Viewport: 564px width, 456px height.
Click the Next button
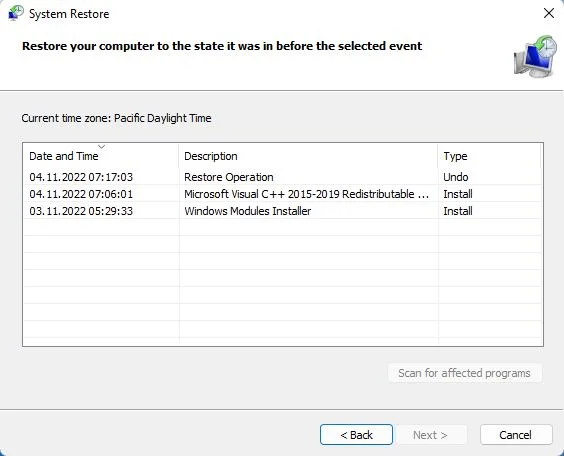[x=430, y=434]
